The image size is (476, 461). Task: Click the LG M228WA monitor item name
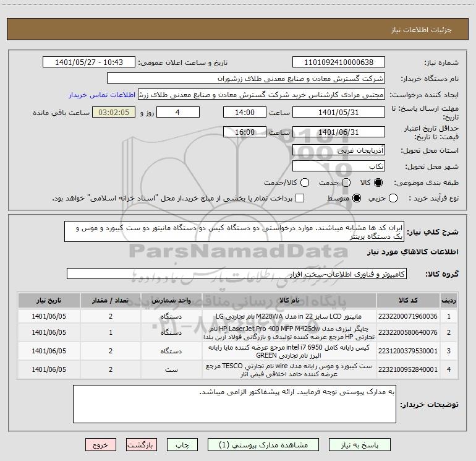pos(289,316)
